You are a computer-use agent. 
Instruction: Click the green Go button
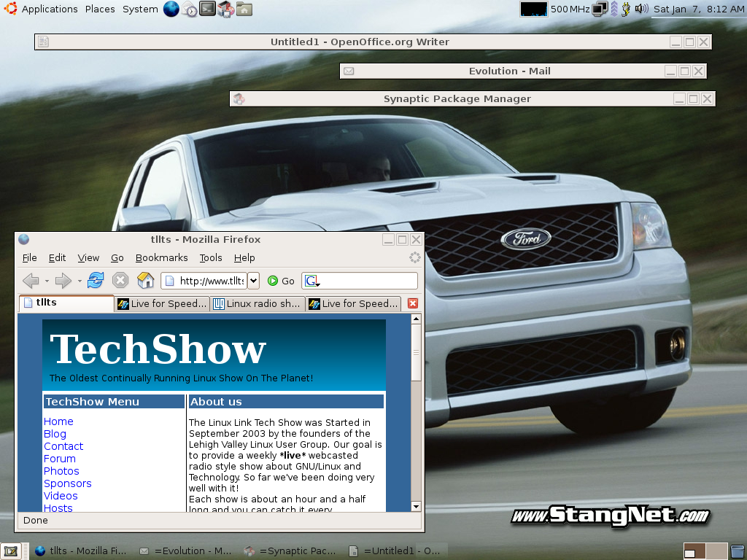pyautogui.click(x=281, y=281)
